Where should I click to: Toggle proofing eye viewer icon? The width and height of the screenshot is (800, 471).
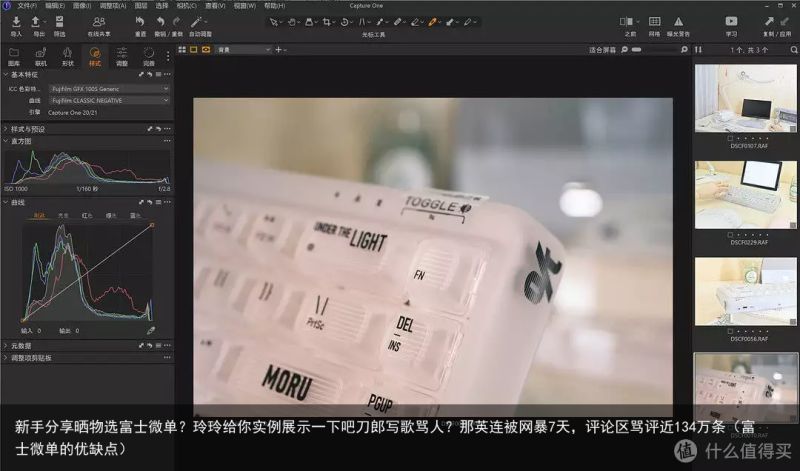pos(206,49)
